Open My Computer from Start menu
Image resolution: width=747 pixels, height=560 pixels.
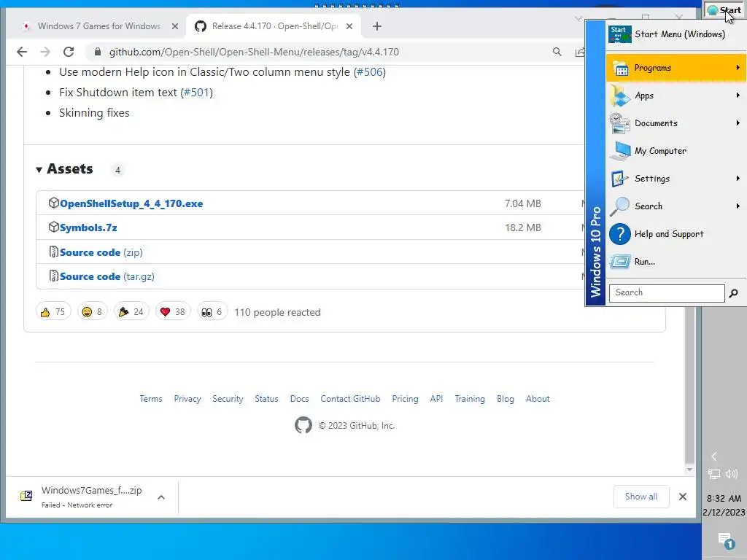pyautogui.click(x=676, y=150)
